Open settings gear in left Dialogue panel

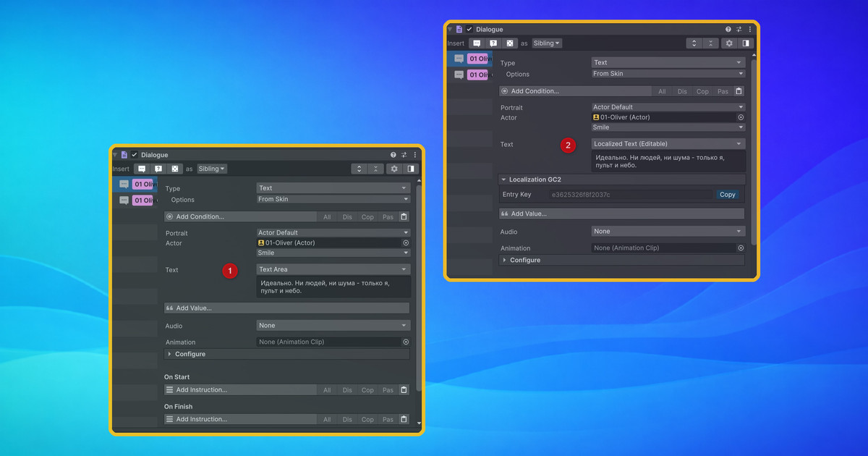[394, 169]
